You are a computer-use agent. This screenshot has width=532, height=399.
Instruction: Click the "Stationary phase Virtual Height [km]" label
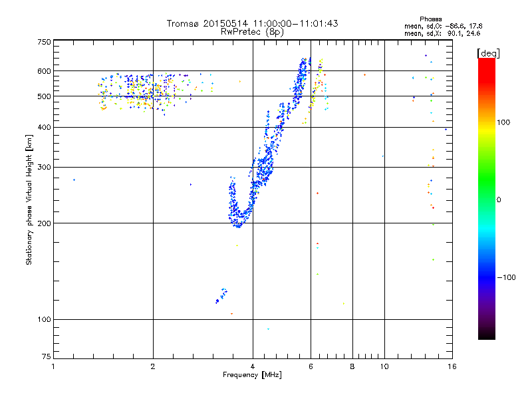pos(29,199)
